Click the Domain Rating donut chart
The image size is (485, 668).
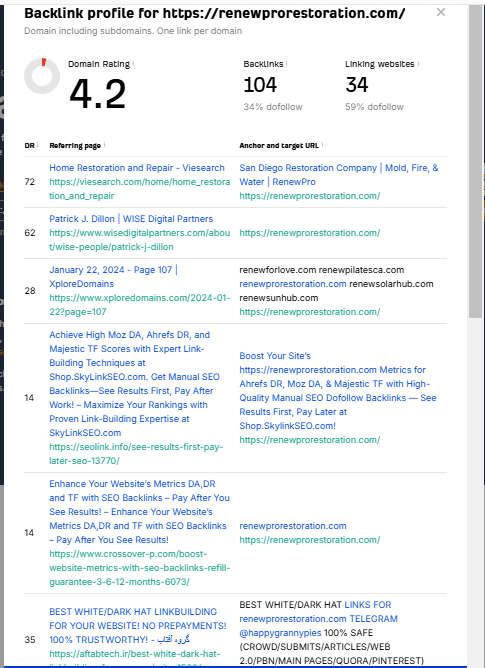tap(42, 76)
